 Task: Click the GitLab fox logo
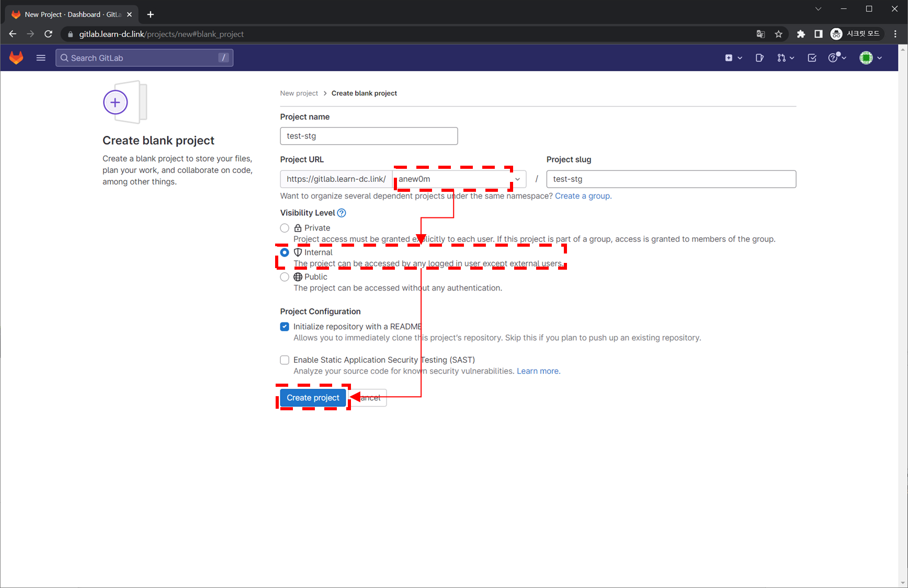click(16, 57)
